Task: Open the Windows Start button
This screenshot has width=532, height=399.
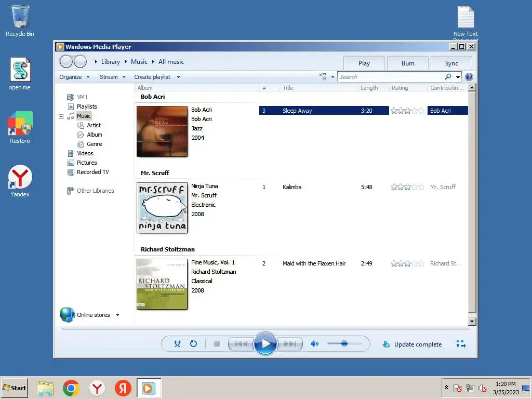Action: point(14,388)
